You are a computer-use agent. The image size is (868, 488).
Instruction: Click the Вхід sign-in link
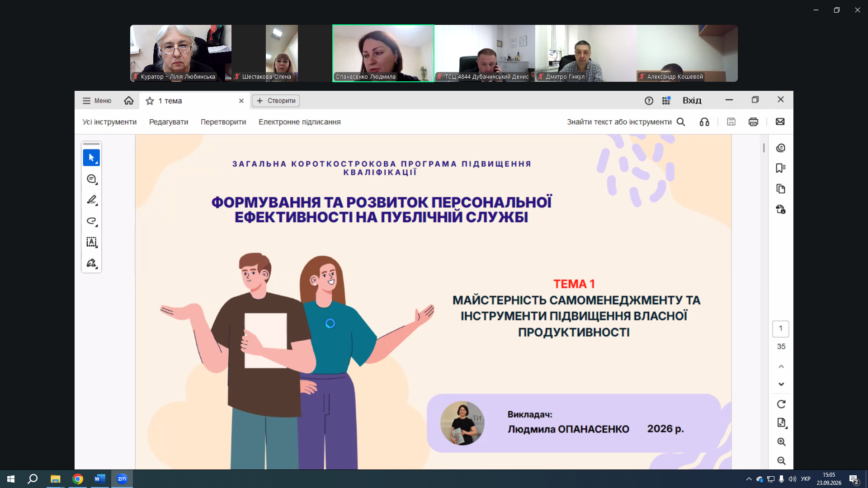point(692,100)
